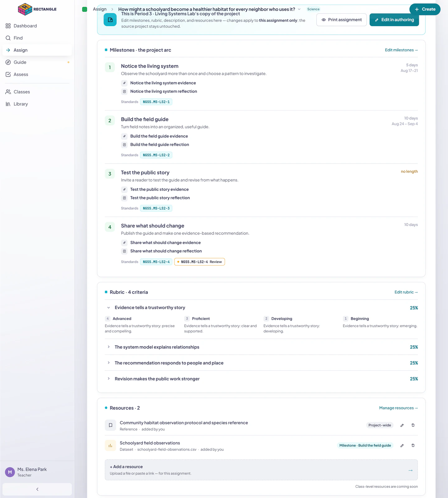The height and width of the screenshot is (498, 448).
Task: Open Share what should change reflection
Action: point(166,251)
